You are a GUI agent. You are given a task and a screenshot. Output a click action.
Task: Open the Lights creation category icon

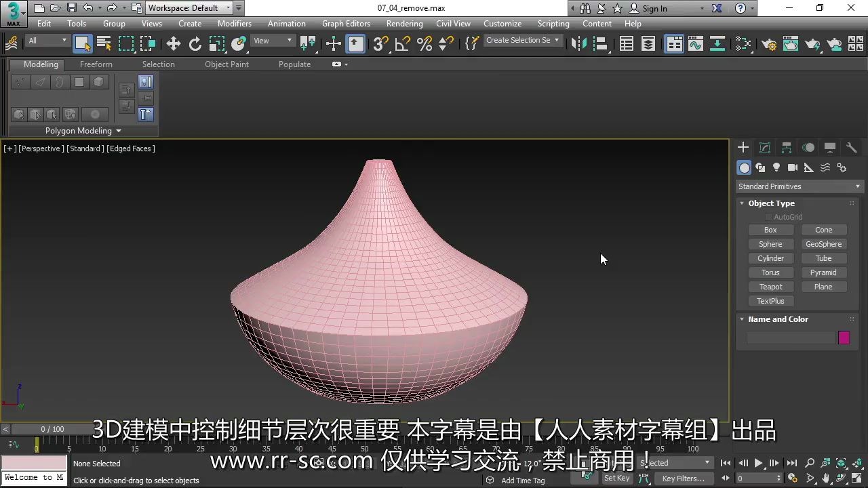(x=776, y=167)
